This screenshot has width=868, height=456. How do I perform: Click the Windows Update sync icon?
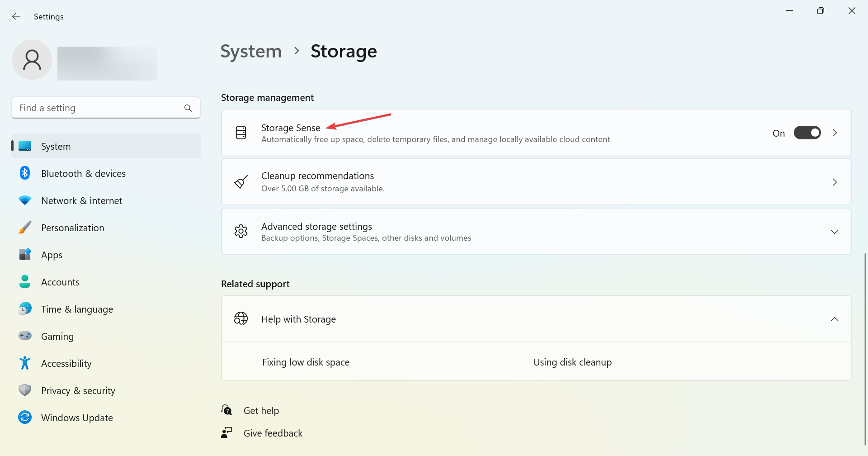[x=25, y=417]
